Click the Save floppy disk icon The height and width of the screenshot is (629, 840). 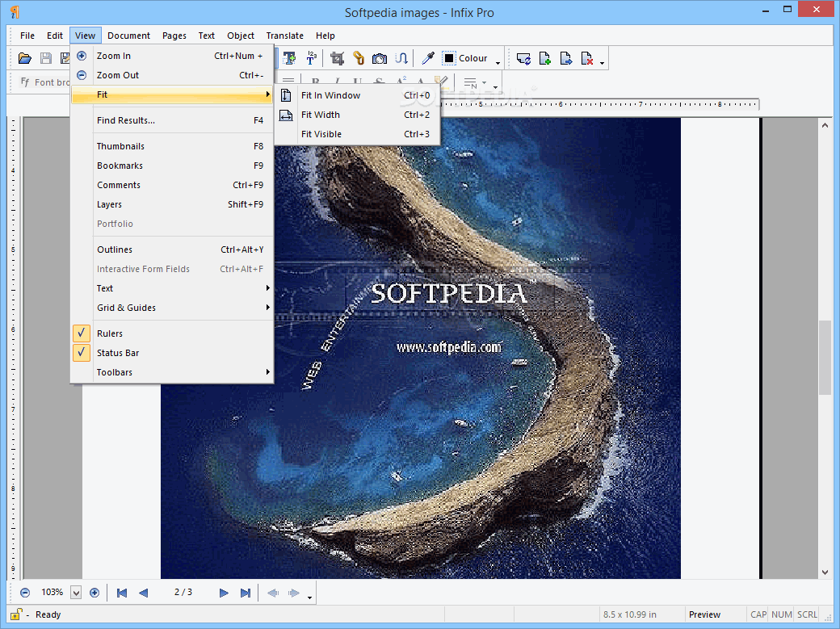click(46, 58)
